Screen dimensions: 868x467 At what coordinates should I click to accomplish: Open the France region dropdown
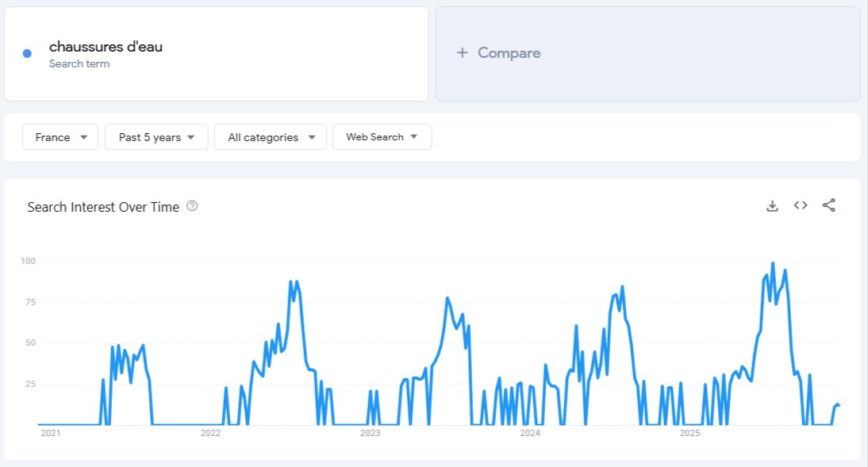60,136
